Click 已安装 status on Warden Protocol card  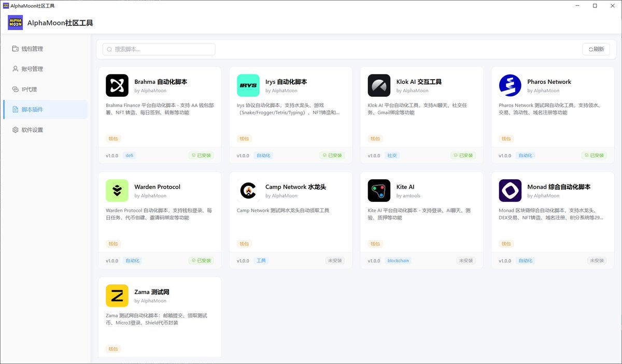coord(201,260)
